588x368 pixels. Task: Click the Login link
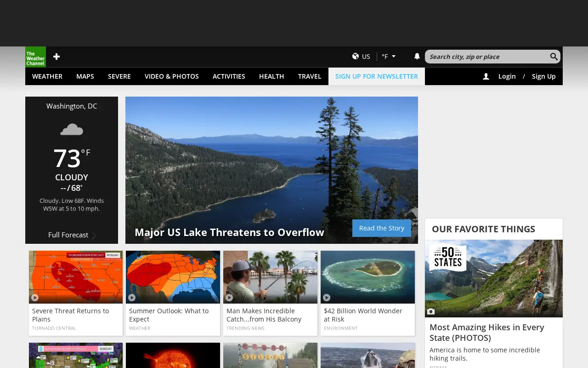click(507, 76)
